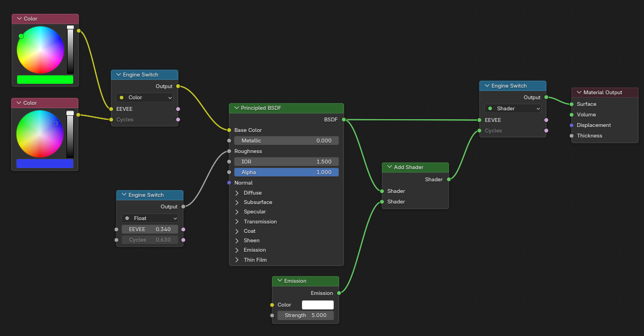Expand the Specular panel in Principled BSDF
Image resolution: width=644 pixels, height=336 pixels.
coord(237,212)
